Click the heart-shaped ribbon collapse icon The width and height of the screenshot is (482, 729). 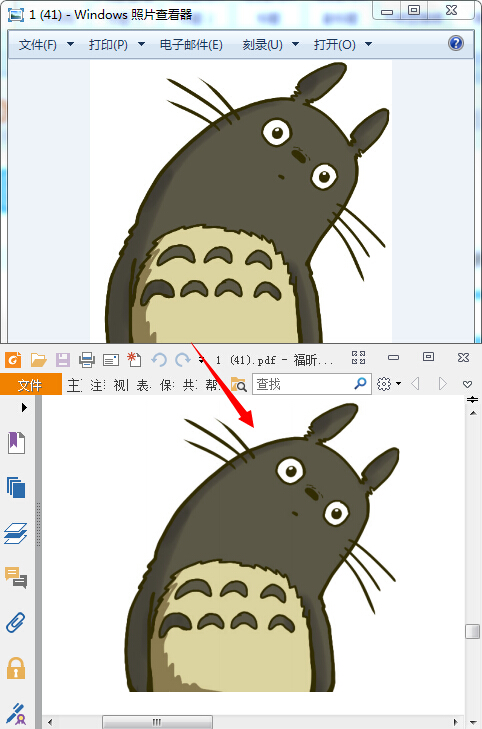pos(468,384)
